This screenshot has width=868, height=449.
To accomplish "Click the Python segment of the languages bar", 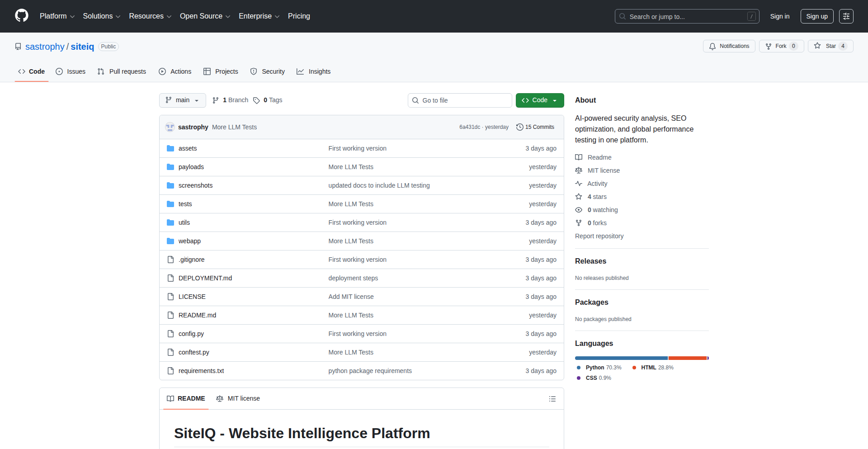I will tap(621, 358).
